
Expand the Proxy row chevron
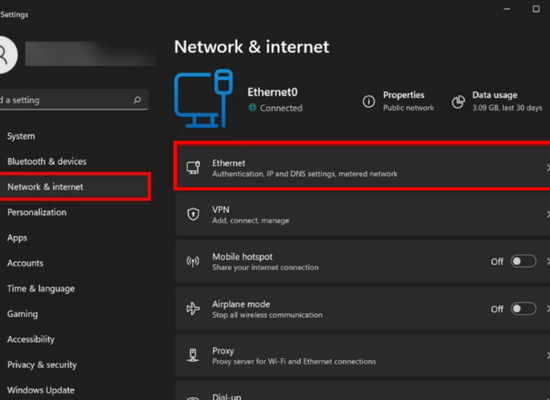[548, 355]
